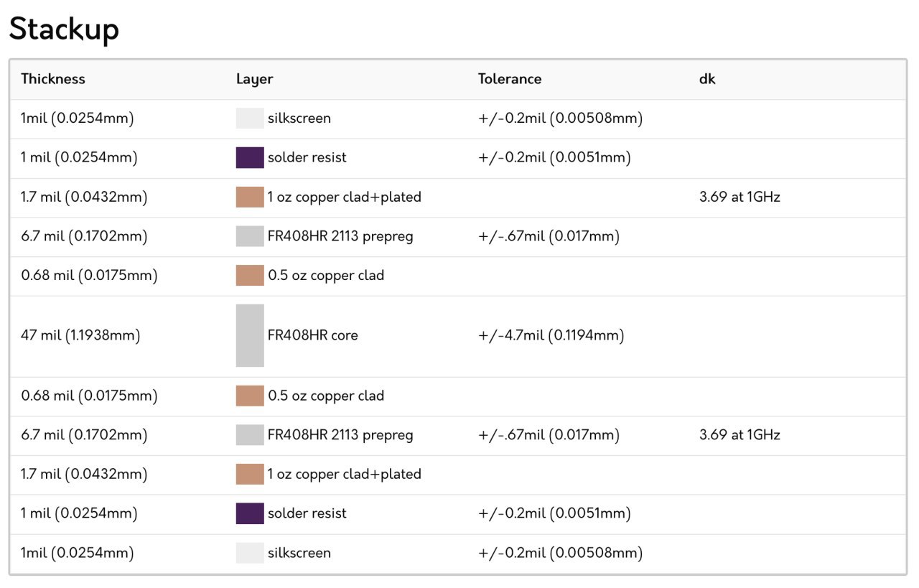Click the Thickness column header

[x=53, y=79]
